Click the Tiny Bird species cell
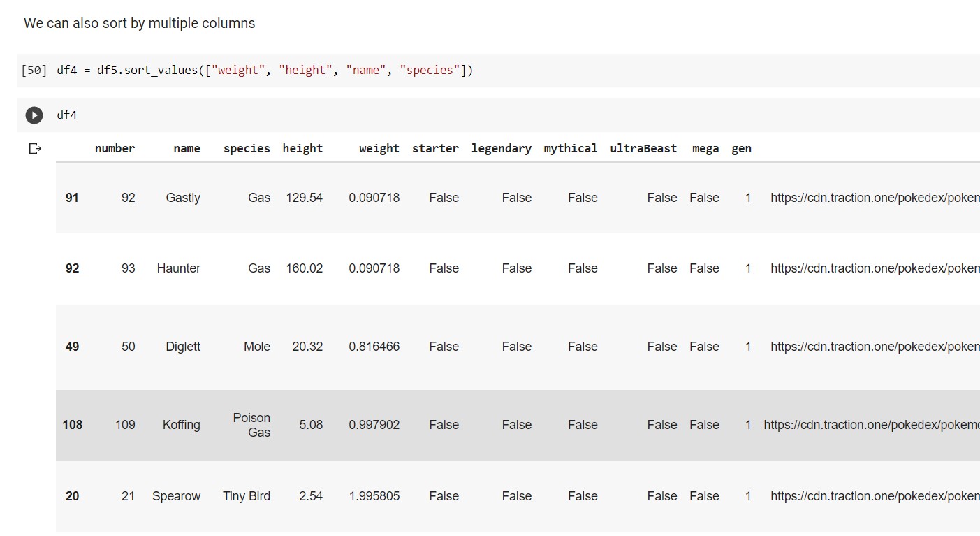 tap(247, 496)
